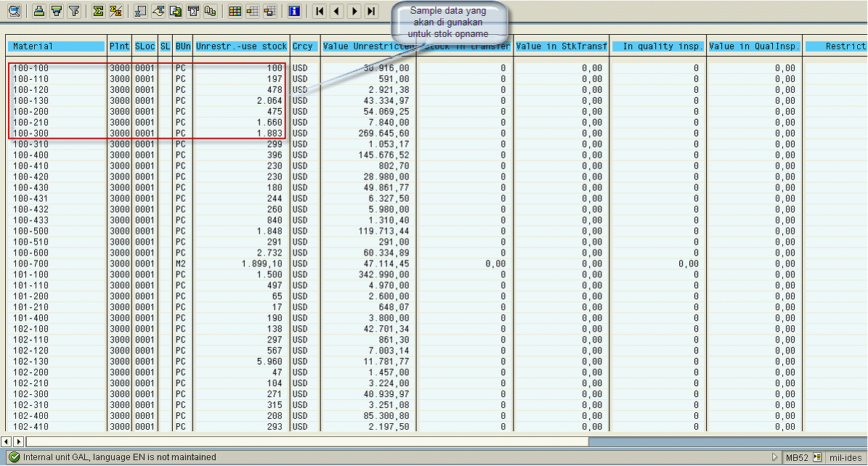Image resolution: width=868 pixels, height=466 pixels.
Task: Click material 100-300 in the list
Action: click(x=29, y=134)
